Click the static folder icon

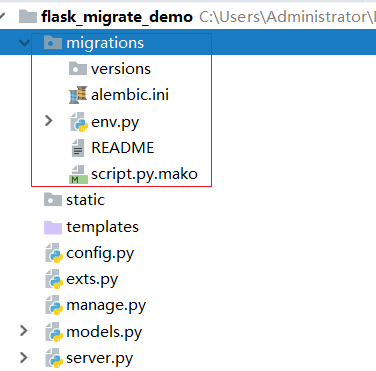click(53, 200)
